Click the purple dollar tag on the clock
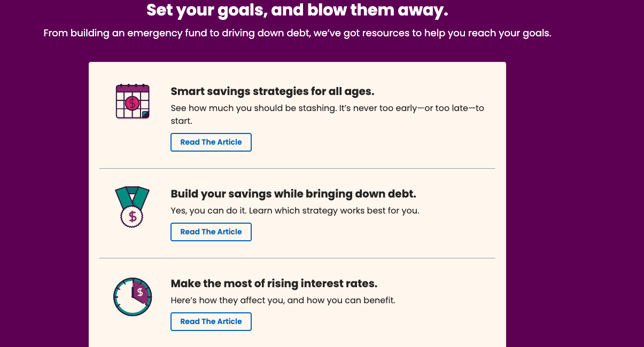The width and height of the screenshot is (644, 347). coord(141,292)
